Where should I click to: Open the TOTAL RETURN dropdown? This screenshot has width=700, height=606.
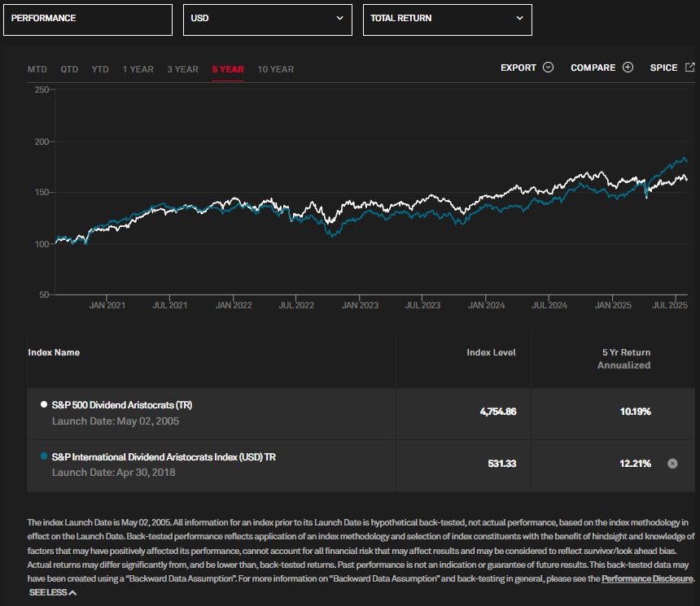click(448, 20)
